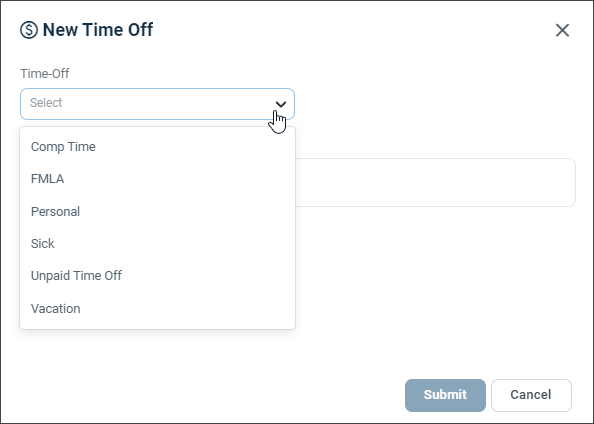Select Sick from the dropdown list
Viewport: 594px width, 424px height.
click(157, 244)
